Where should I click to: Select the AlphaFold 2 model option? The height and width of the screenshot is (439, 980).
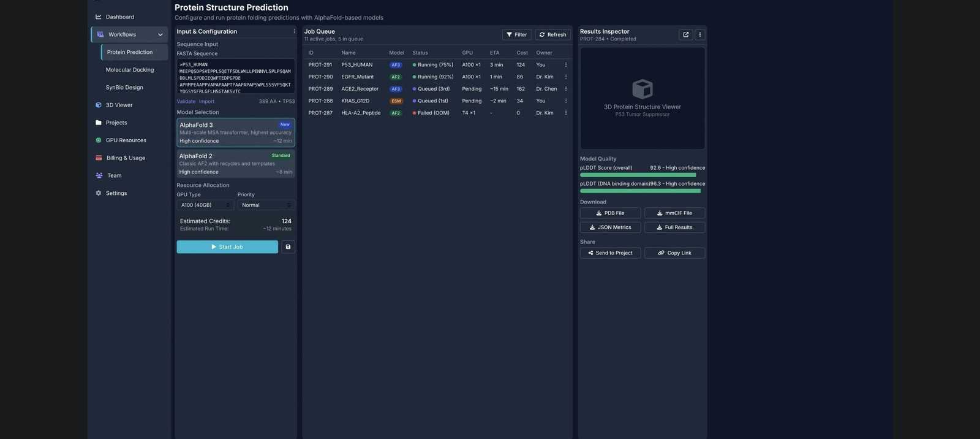pyautogui.click(x=235, y=164)
